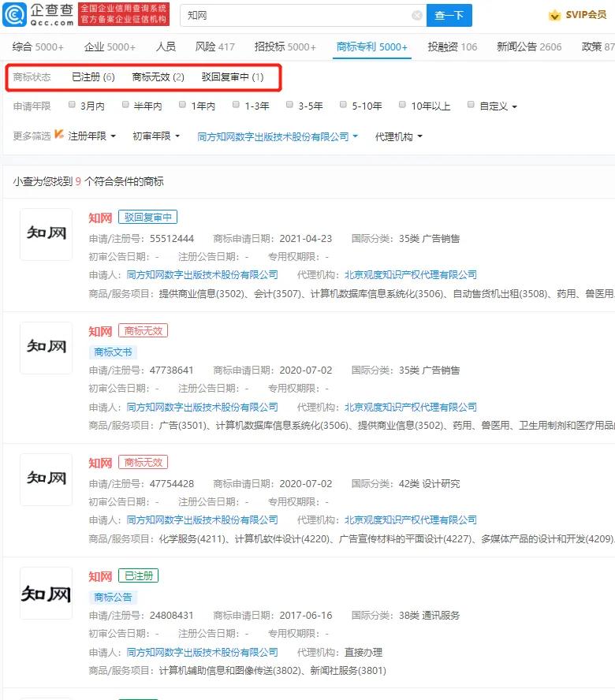Select text 申请/注册号: 55512444

click(x=141, y=239)
